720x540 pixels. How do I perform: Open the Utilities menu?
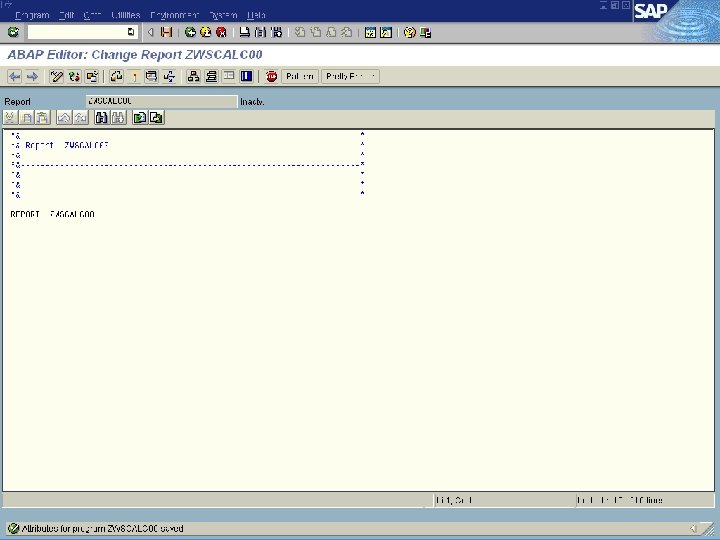pos(125,15)
